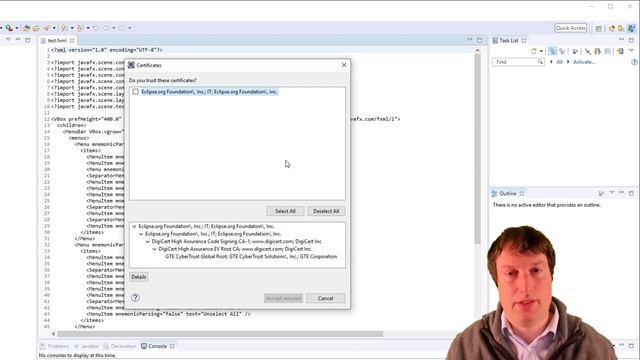Screen dimensions: 640x360
Task: Minimize the Outline view
Action: click(x=621, y=193)
